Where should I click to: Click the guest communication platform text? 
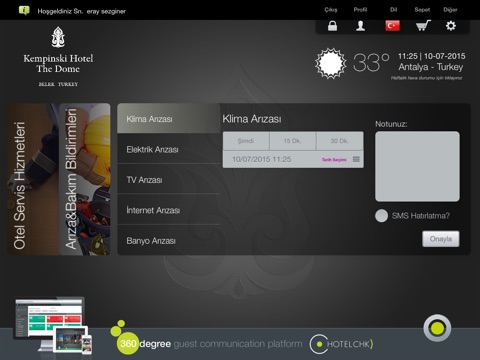coord(238,344)
